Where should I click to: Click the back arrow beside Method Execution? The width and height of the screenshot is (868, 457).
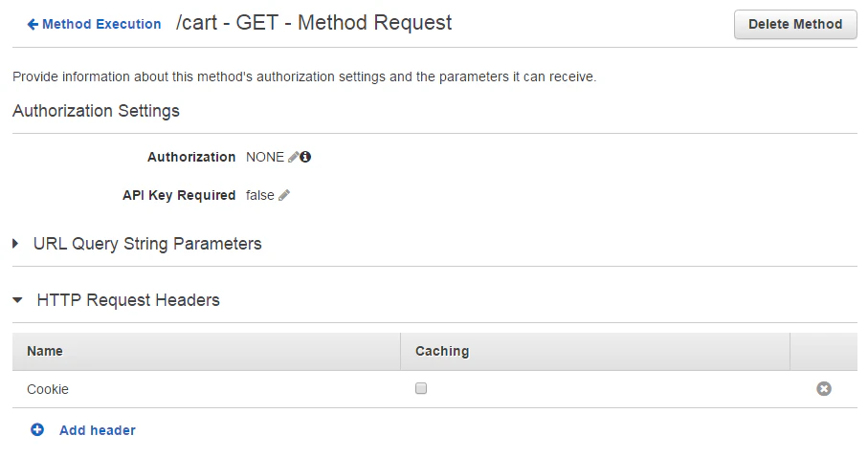coord(33,24)
